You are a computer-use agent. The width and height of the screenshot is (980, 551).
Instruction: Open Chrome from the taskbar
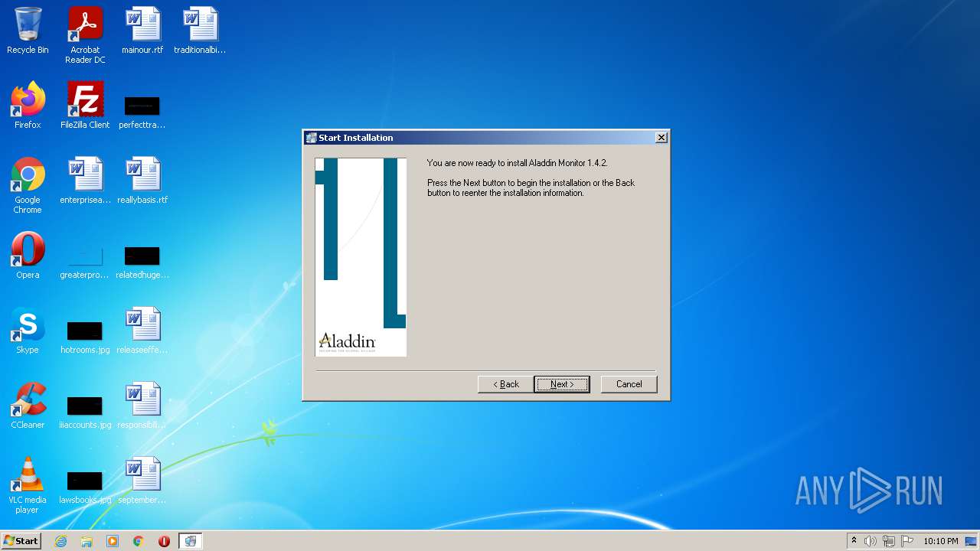[139, 541]
